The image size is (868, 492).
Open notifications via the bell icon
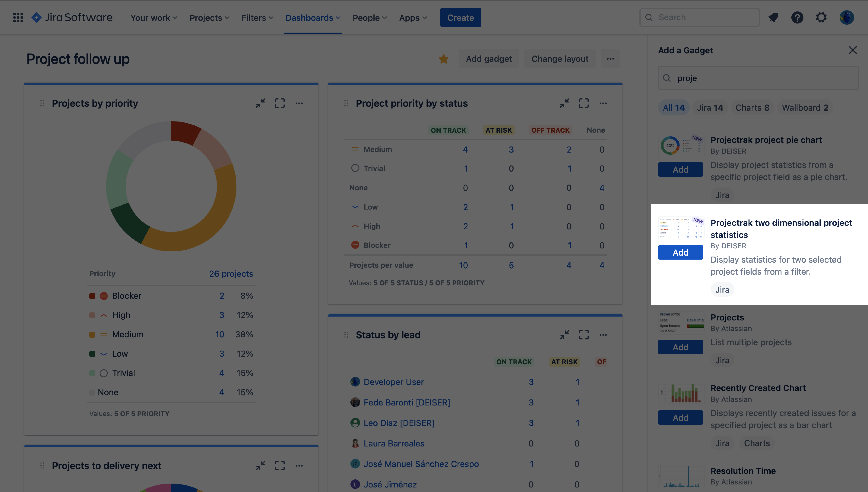pyautogui.click(x=773, y=17)
